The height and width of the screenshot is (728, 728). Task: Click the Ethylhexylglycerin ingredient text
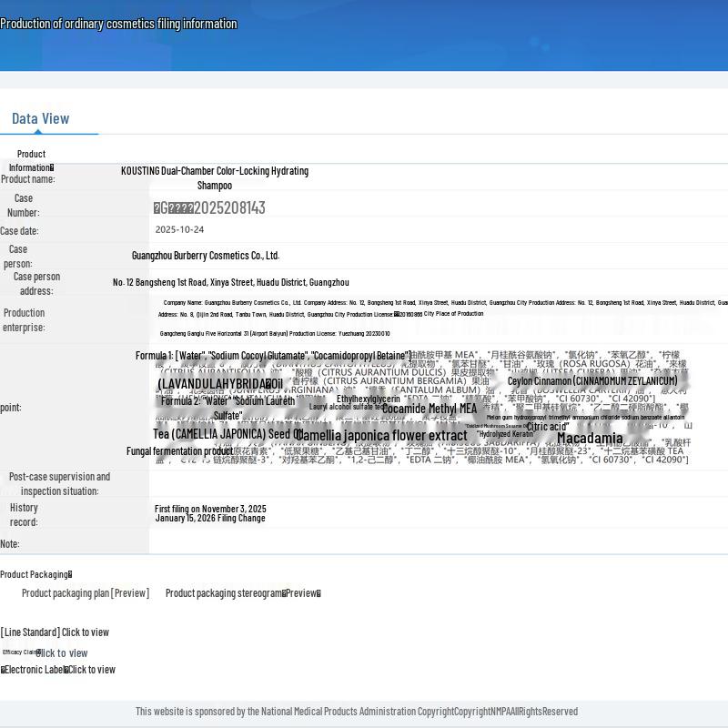coord(369,399)
